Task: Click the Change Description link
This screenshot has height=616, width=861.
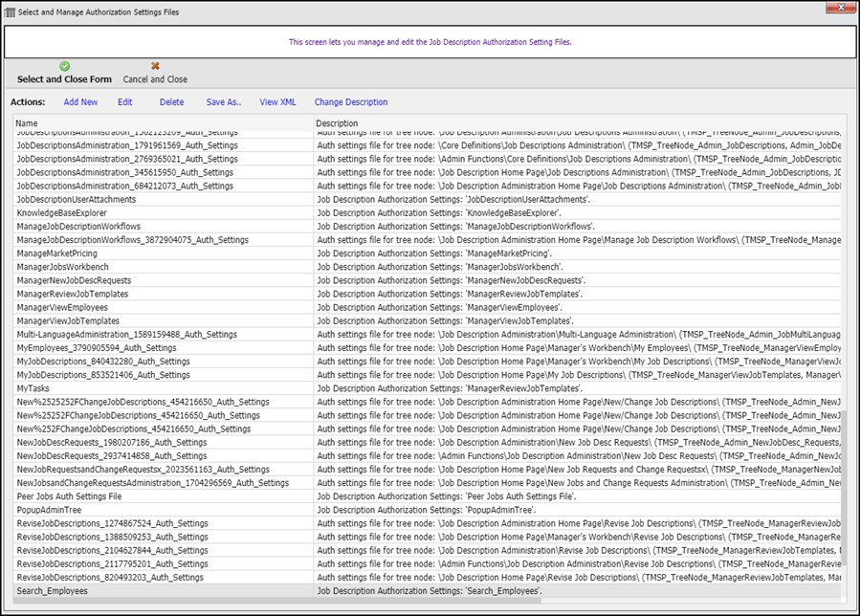Action: coord(351,102)
